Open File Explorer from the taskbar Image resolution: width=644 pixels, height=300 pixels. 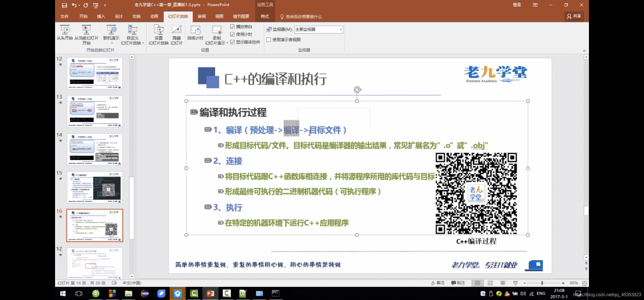pyautogui.click(x=128, y=293)
